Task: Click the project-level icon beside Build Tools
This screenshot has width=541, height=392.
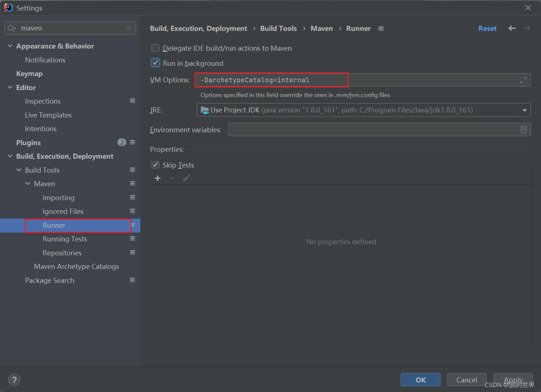Action: click(133, 170)
